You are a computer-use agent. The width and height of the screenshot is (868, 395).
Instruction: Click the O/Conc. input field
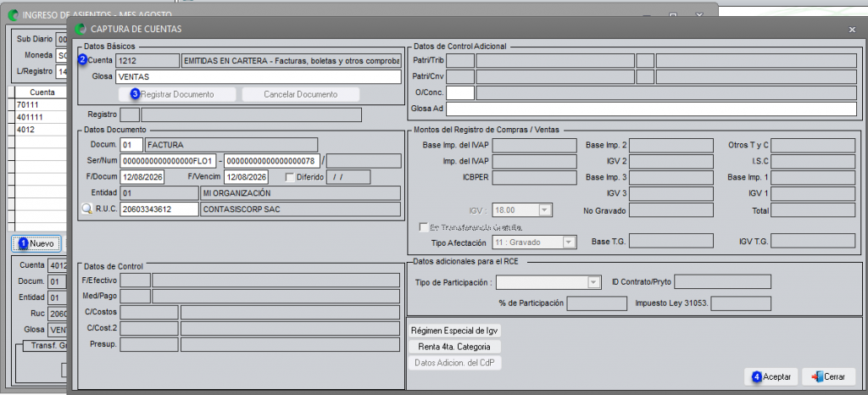point(460,92)
